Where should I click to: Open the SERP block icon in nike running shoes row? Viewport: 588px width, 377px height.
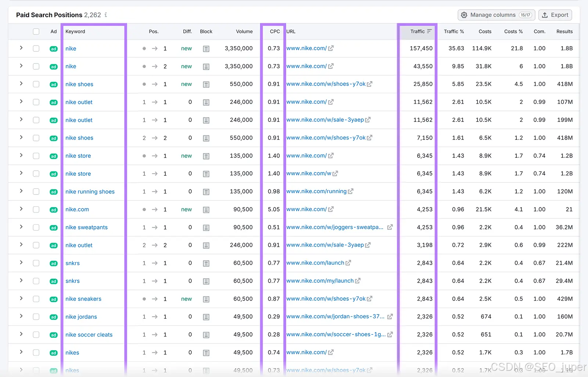[x=206, y=192]
